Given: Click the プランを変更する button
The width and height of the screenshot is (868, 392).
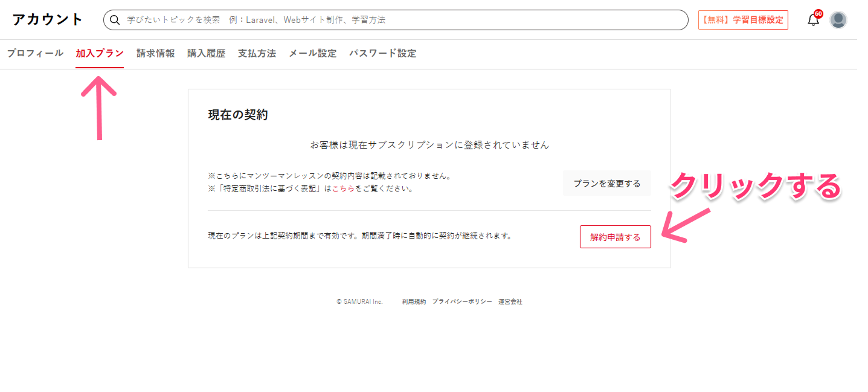Looking at the screenshot, I should click(606, 183).
